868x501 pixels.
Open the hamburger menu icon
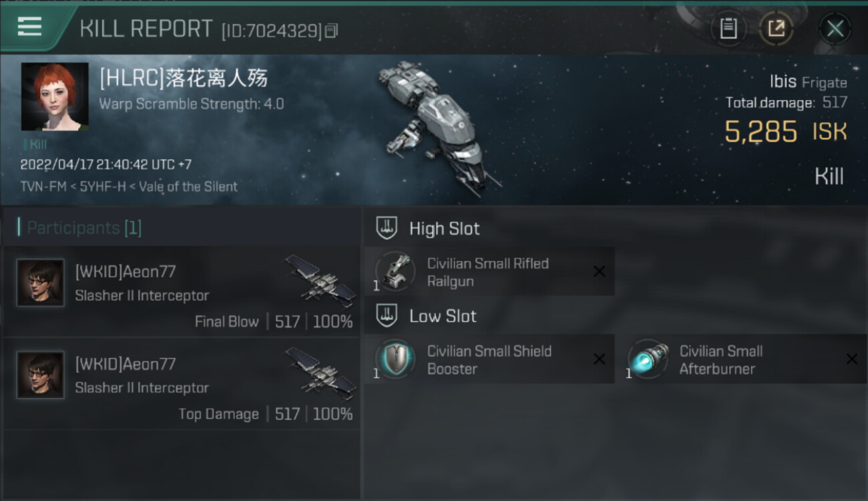[29, 27]
